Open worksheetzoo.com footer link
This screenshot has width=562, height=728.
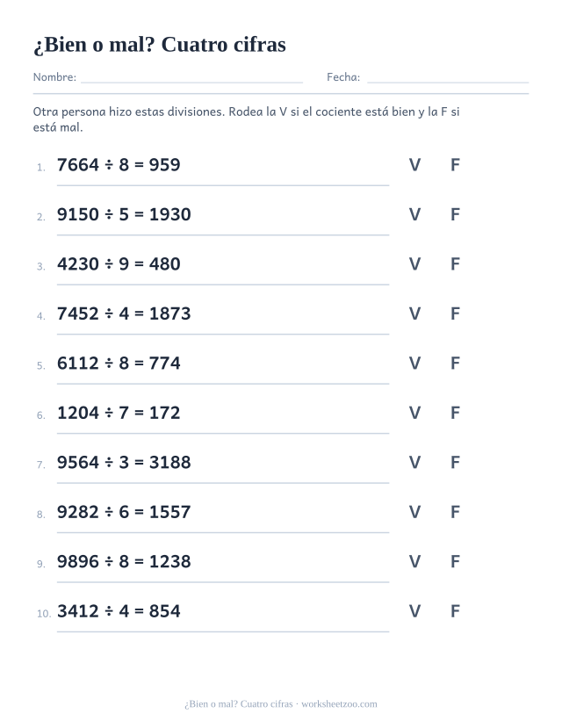[339, 704]
